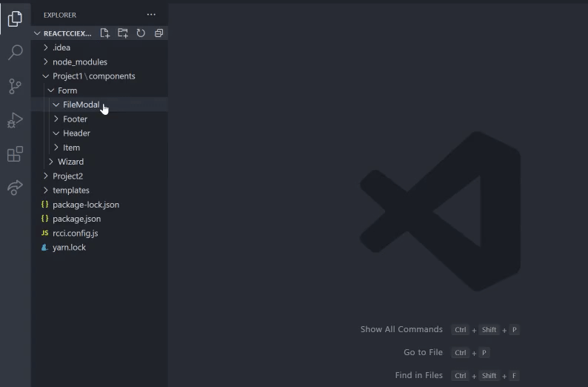Screen dimensions: 588x387
Task: Open the package.json file
Action: coord(76,219)
